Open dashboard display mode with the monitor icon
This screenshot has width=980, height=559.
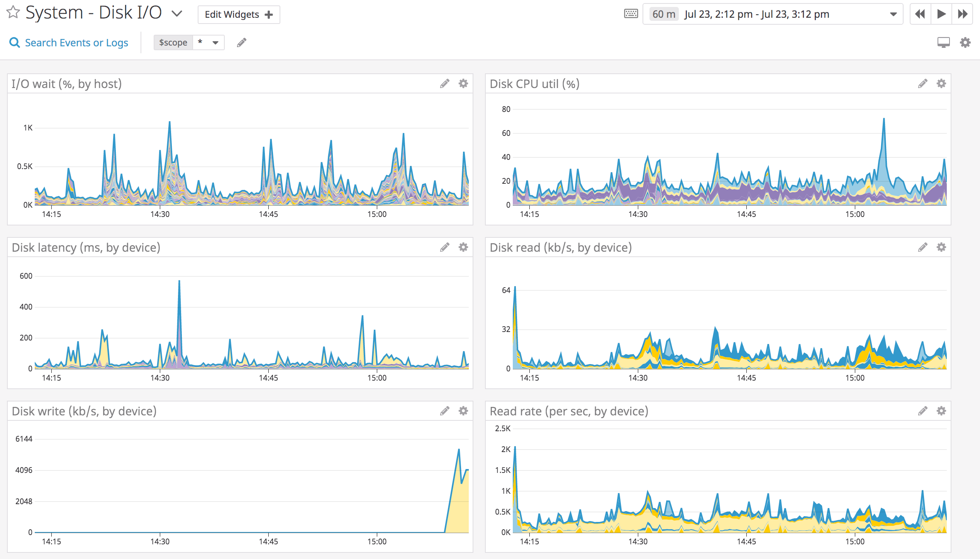944,42
